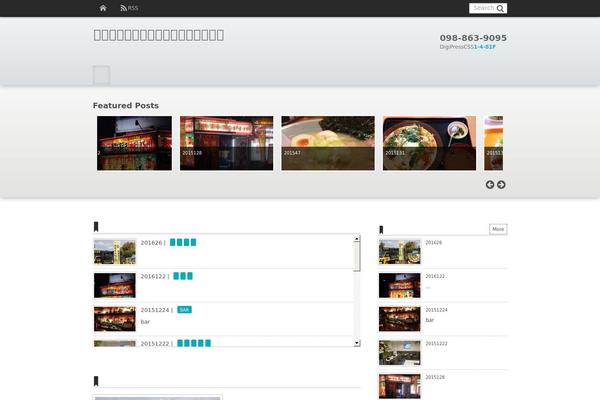Click the post list scrollbar thumb
The width and height of the screenshot is (600, 400).
(x=357, y=256)
